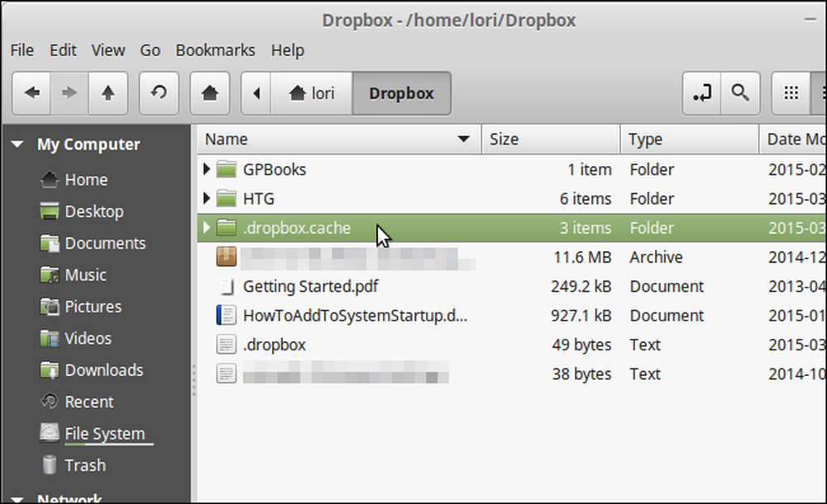Expand the HTG folder tree arrow
The image size is (827, 504).
tap(207, 198)
